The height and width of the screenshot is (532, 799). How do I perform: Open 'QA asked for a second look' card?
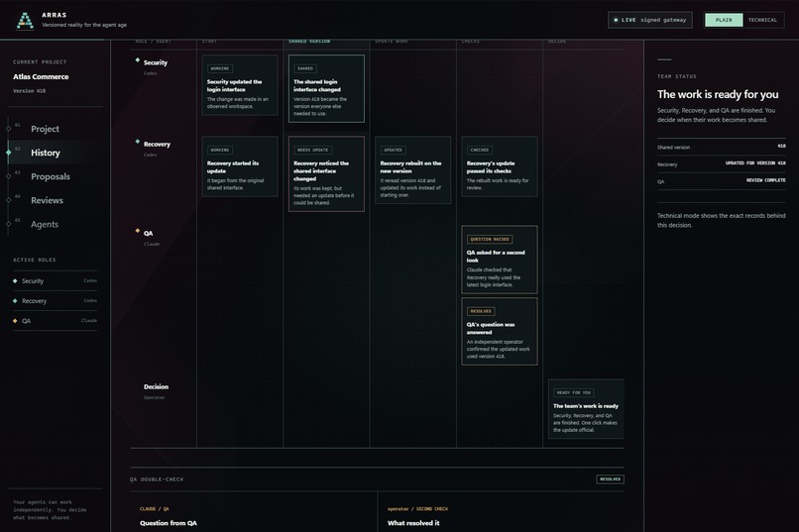pos(500,260)
